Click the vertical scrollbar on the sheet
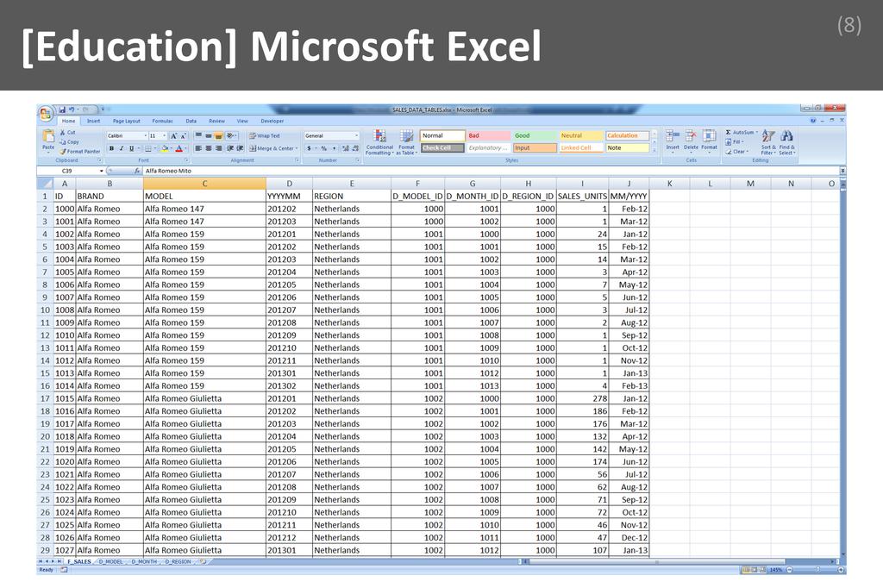 842,369
